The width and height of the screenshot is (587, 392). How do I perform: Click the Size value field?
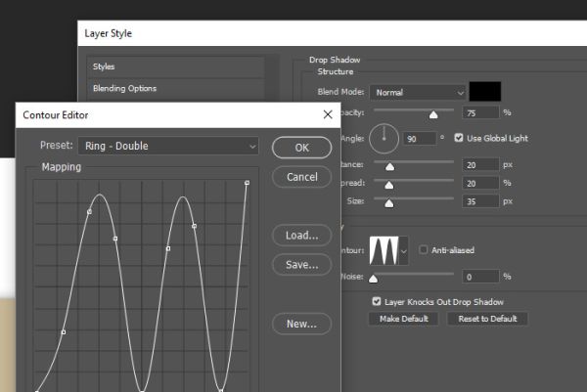coord(480,201)
